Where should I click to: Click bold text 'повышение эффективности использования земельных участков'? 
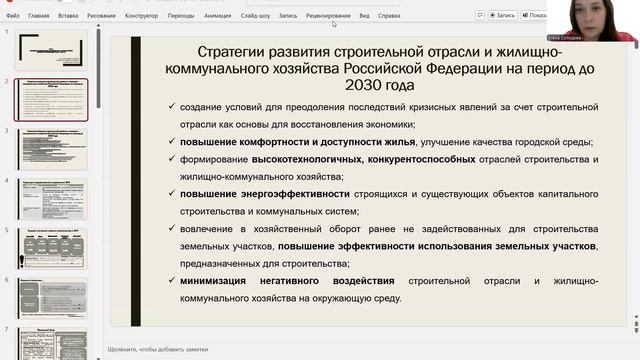(437, 247)
